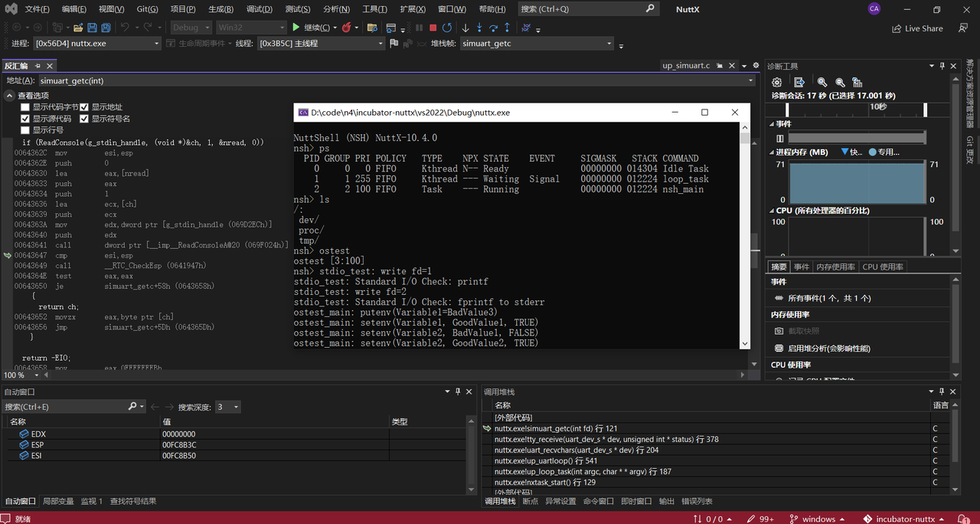Zoom in on the diagnostic timeline
The image size is (980, 524).
coord(822,82)
